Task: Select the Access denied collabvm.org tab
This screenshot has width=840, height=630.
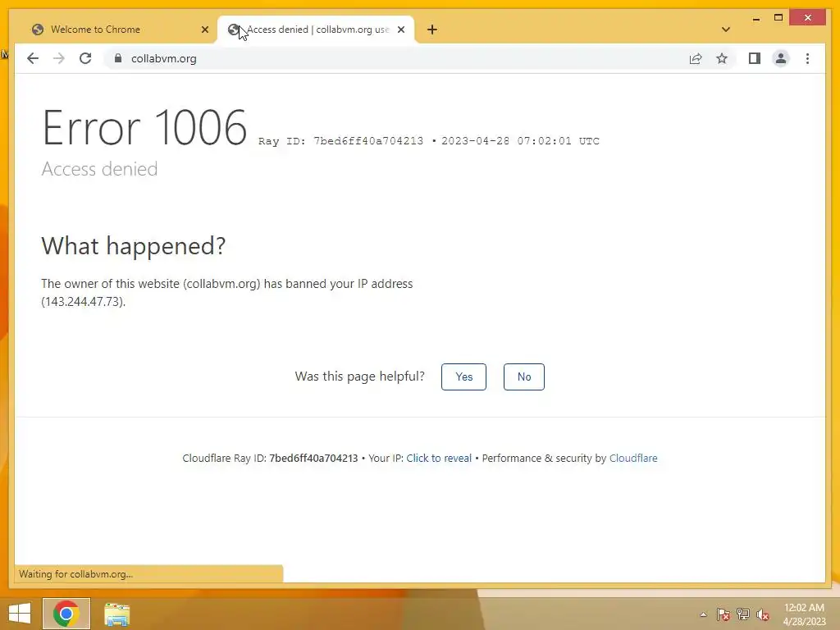Action: [316, 30]
